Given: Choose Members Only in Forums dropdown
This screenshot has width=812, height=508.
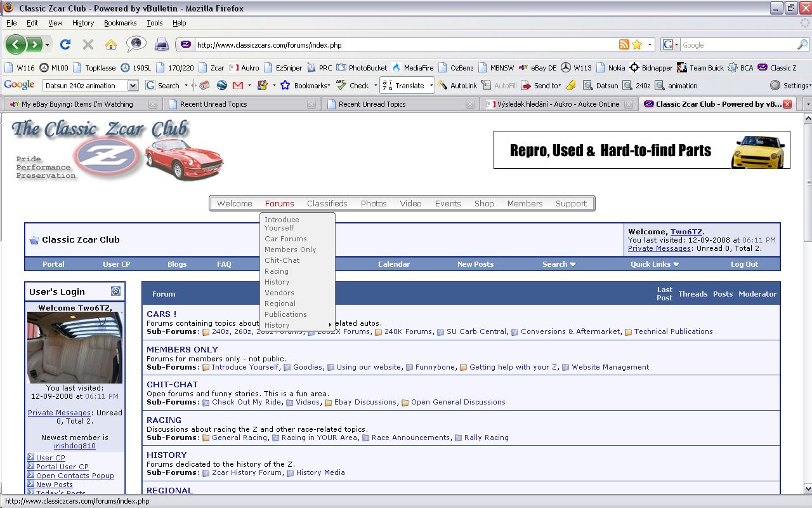Looking at the screenshot, I should point(291,250).
